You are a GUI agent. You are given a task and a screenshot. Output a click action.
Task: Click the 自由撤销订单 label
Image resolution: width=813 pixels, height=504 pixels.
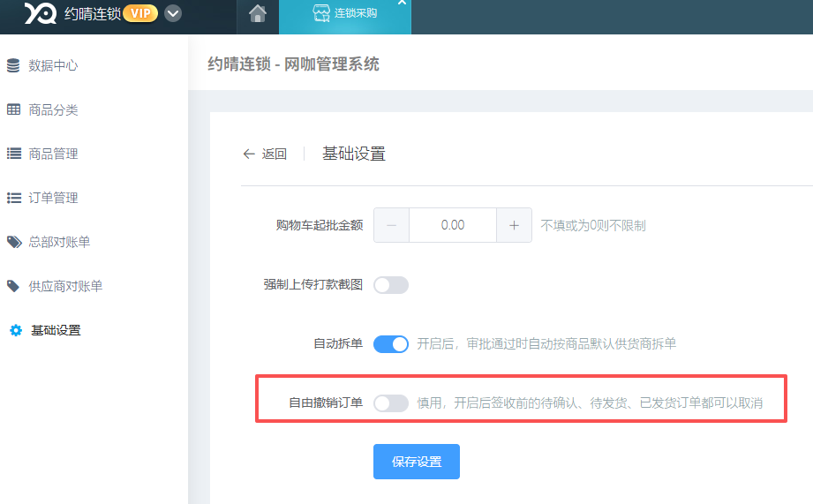(x=326, y=402)
